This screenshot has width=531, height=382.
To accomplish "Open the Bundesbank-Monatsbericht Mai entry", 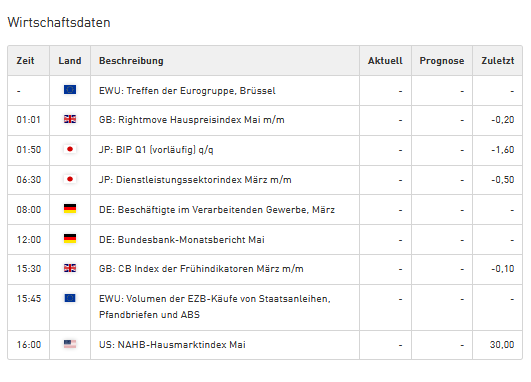I will click(182, 240).
